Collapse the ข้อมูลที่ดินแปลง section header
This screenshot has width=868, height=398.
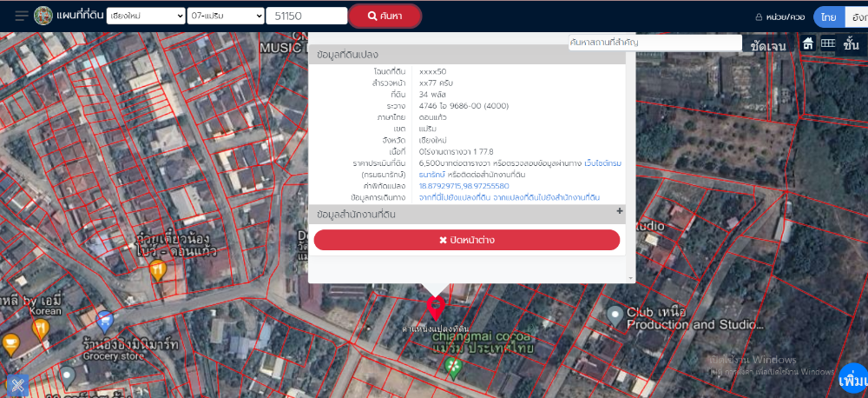[x=467, y=55]
